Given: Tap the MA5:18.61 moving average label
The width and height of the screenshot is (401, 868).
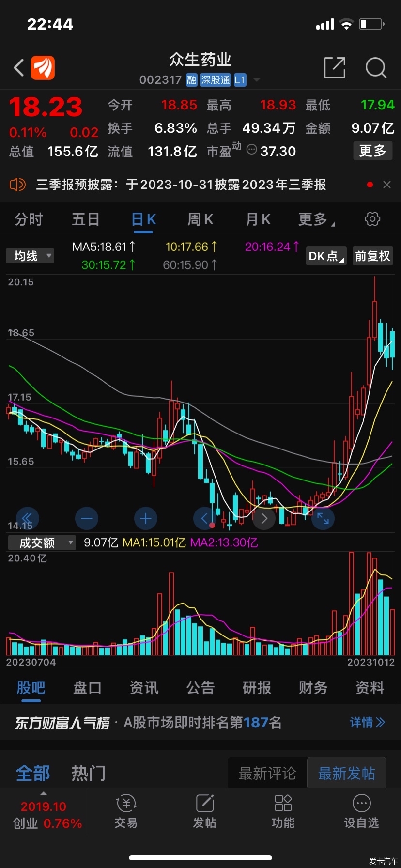Looking at the screenshot, I should point(103,247).
